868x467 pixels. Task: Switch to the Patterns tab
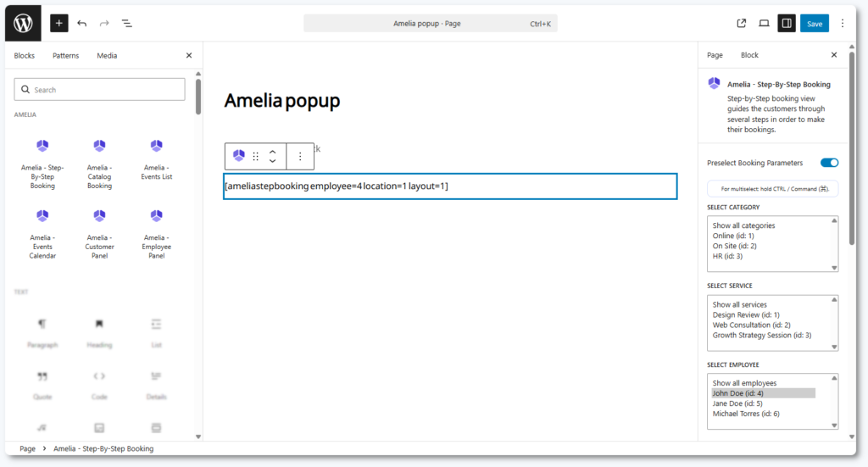coord(65,56)
